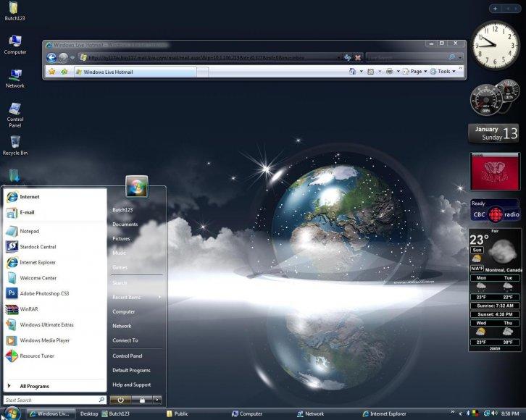Click Print toolbar icon
This screenshot has height=420, width=526.
[389, 72]
